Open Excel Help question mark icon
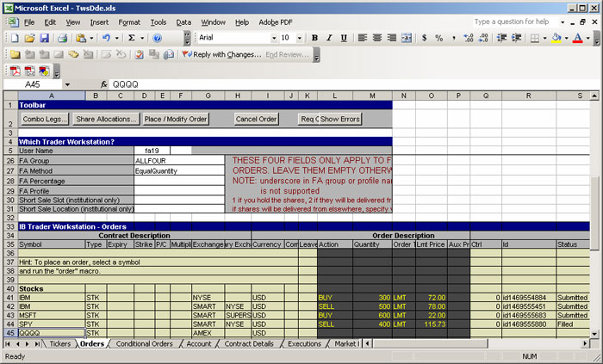Image resolution: width=603 pixels, height=364 pixels. click(x=157, y=38)
